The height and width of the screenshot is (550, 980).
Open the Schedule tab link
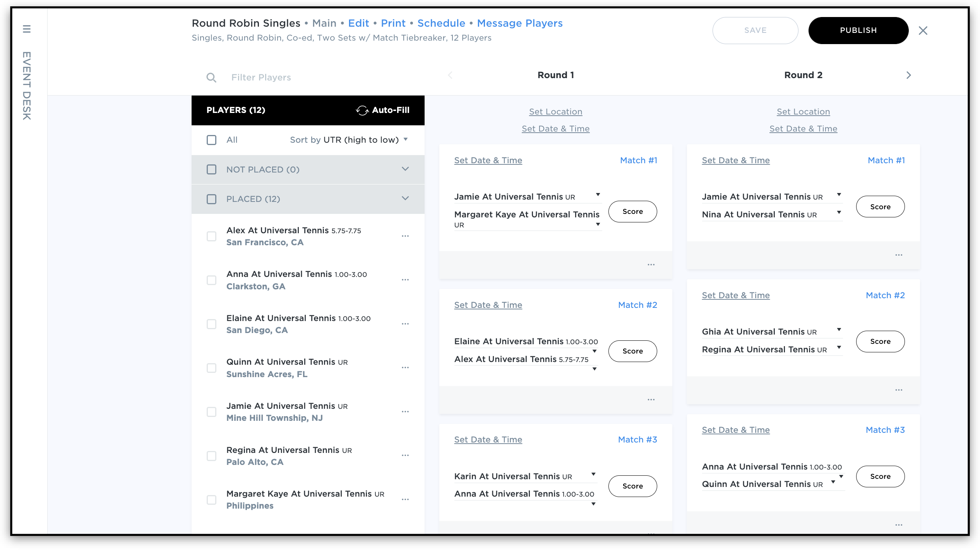(x=441, y=23)
